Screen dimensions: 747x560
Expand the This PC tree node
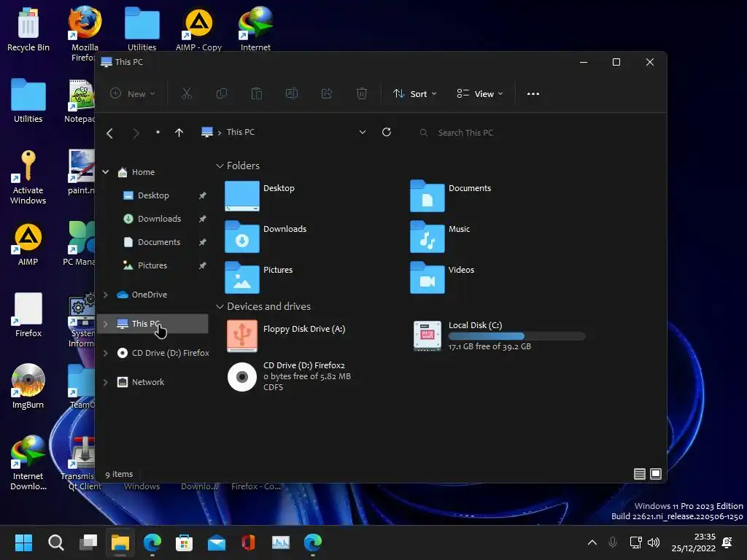(106, 324)
